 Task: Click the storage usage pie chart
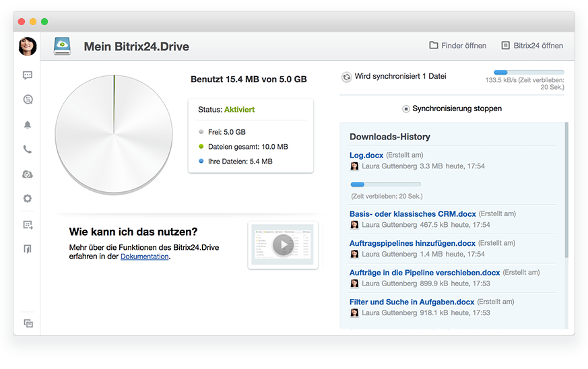(x=114, y=134)
